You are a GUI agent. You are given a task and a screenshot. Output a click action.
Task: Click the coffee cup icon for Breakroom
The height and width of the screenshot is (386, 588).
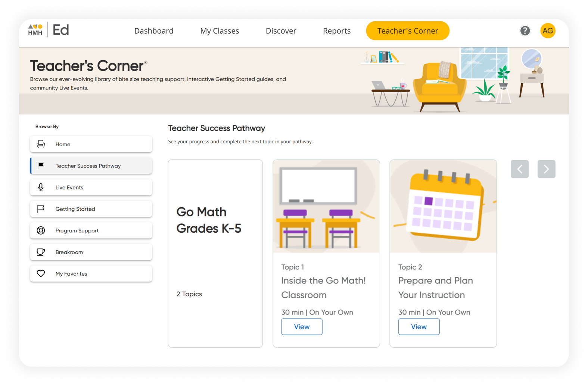41,252
